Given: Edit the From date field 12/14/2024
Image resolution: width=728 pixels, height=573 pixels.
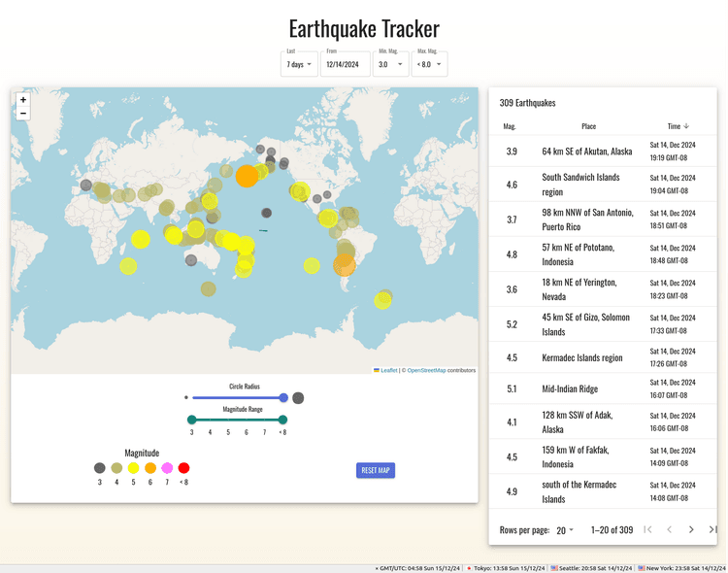Looking at the screenshot, I should (x=346, y=64).
